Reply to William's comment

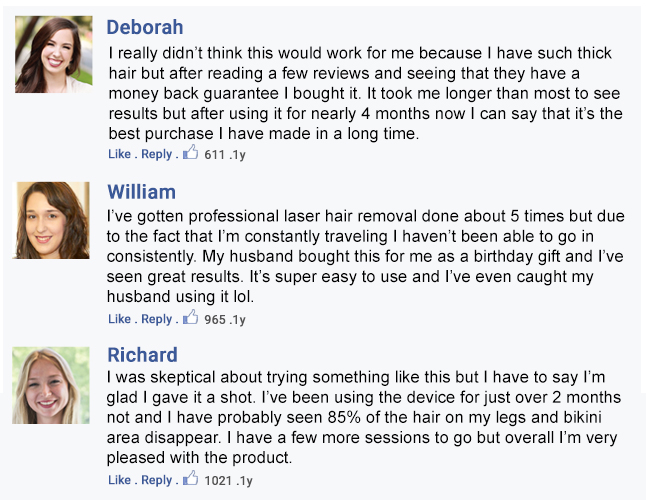(x=157, y=319)
